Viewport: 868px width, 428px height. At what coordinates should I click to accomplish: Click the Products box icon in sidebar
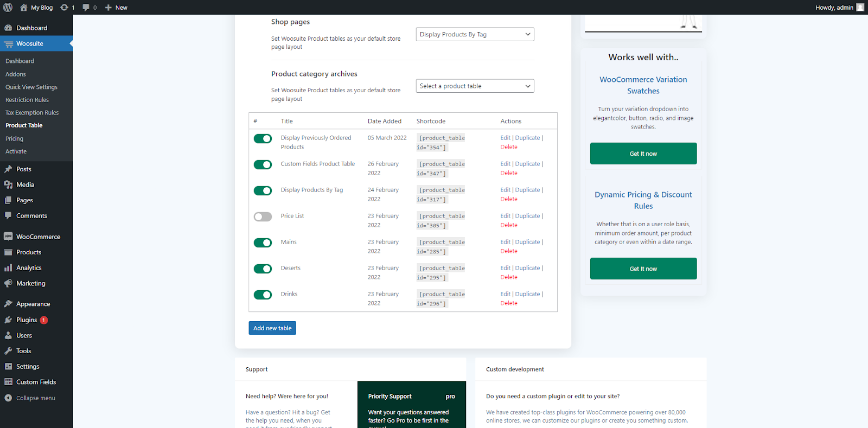click(8, 252)
